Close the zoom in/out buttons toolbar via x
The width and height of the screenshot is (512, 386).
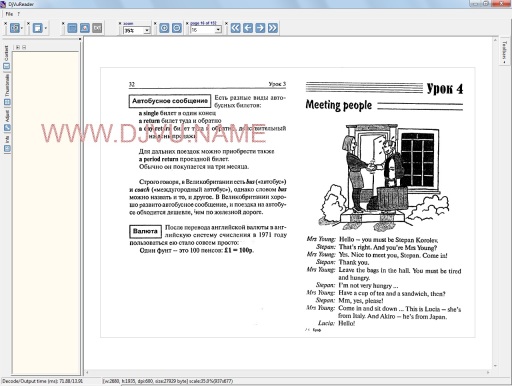[x=155, y=23]
